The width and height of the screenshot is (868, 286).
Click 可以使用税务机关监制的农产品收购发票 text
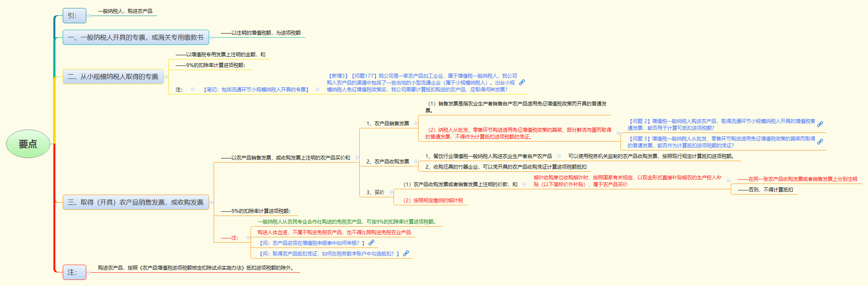click(x=652, y=157)
